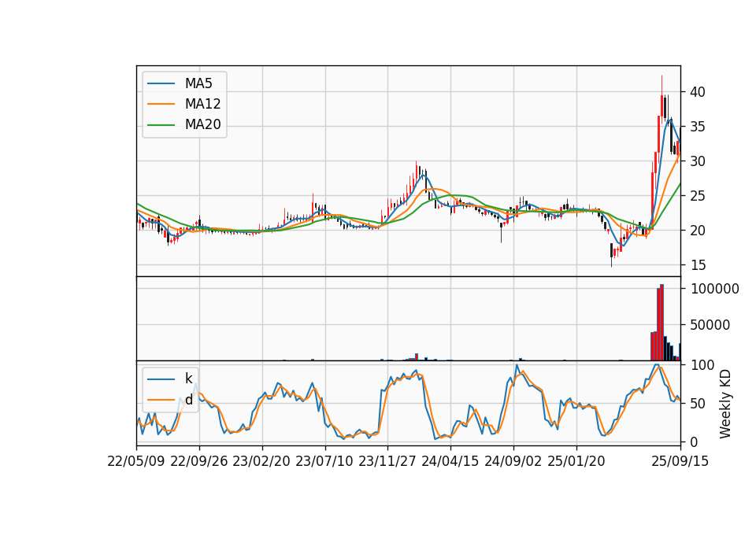Click the 24/09/02 date axis label
Image resolution: width=756 pixels, height=543 pixels.
(513, 461)
